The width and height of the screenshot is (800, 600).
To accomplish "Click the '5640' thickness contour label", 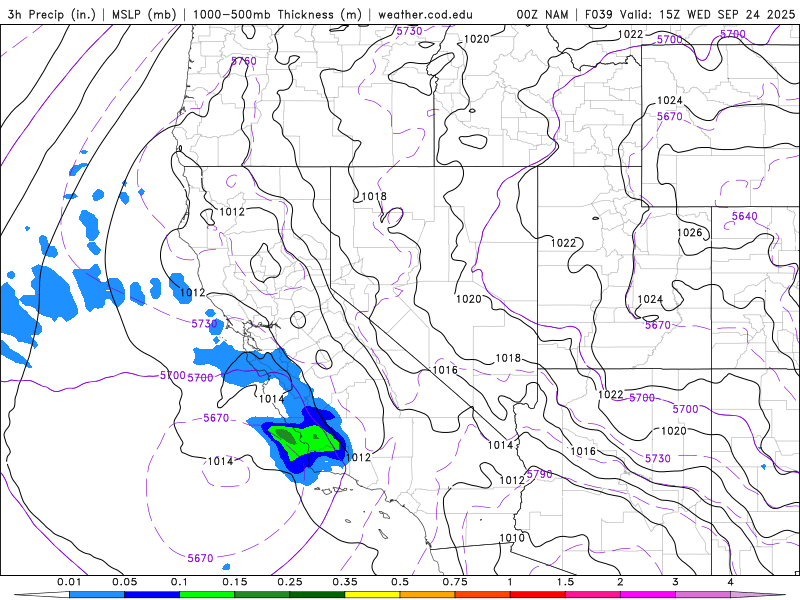I will (744, 216).
